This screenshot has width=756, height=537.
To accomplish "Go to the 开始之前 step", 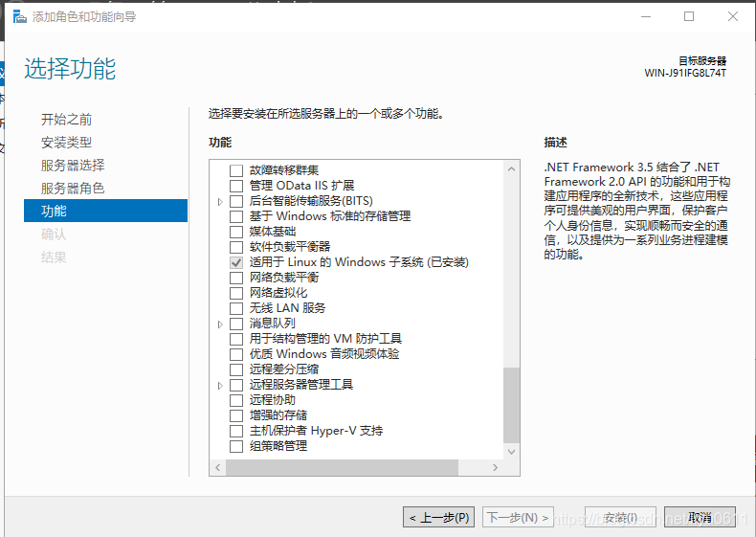I will click(67, 119).
